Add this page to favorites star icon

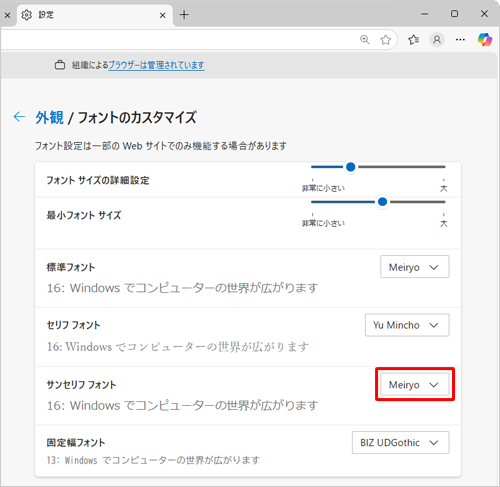tap(386, 40)
